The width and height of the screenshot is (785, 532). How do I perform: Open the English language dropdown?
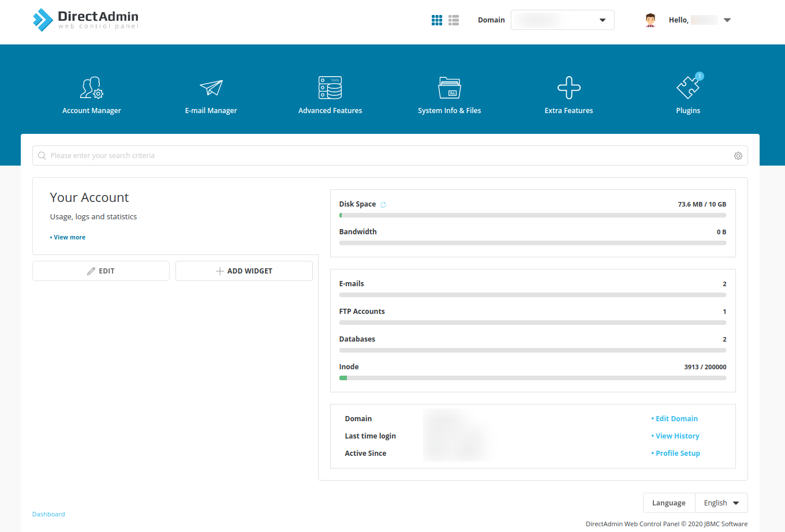pyautogui.click(x=721, y=503)
